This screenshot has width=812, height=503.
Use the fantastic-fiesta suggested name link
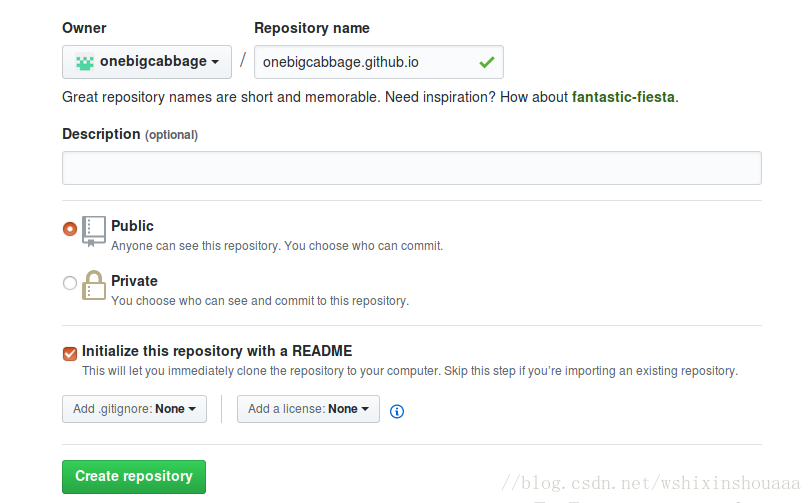pos(623,97)
